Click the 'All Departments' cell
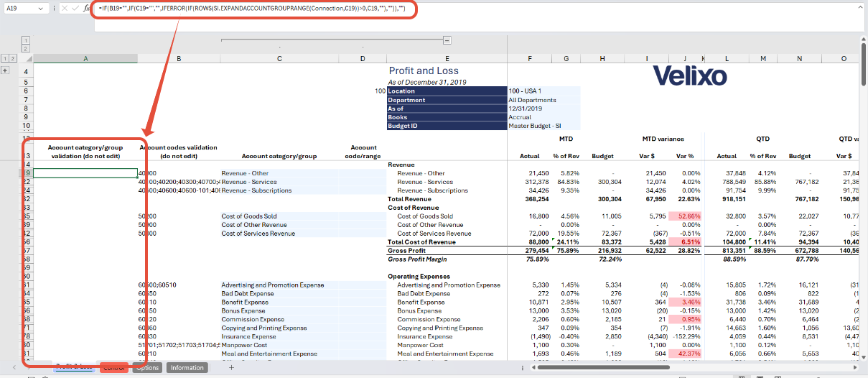Image resolution: width=868 pixels, height=378 pixels. (x=543, y=100)
